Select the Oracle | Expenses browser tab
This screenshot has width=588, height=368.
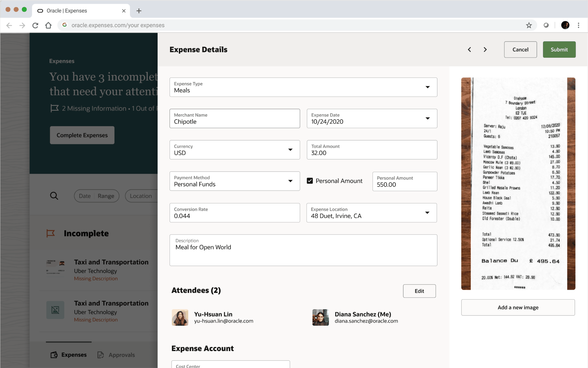click(x=81, y=11)
